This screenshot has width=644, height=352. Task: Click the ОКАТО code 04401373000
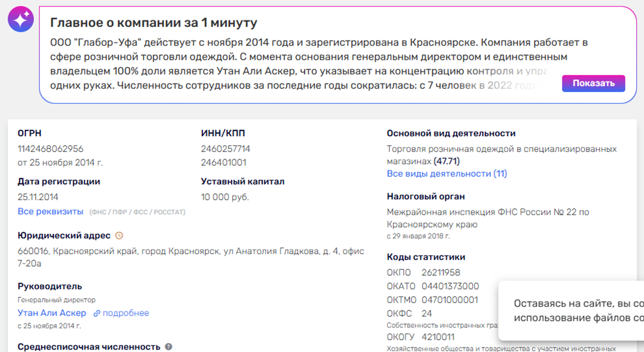click(x=450, y=286)
